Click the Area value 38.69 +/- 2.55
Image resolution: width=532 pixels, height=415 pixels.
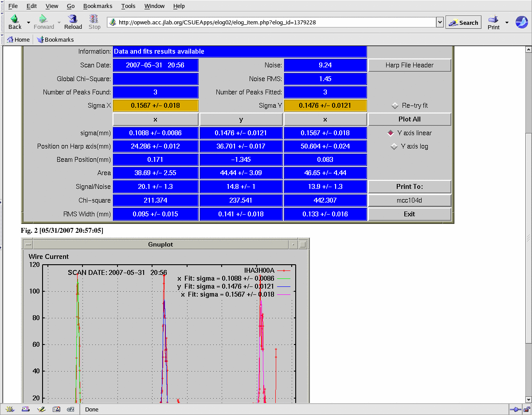tap(156, 173)
